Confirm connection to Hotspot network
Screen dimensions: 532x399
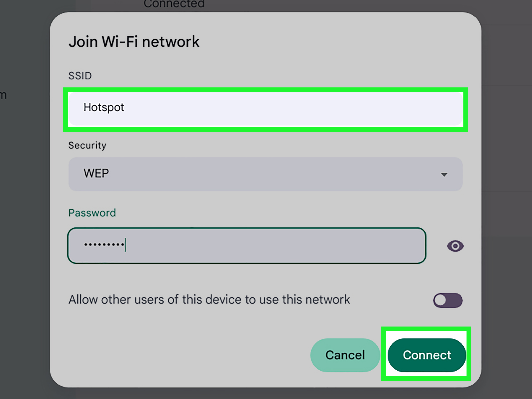427,355
